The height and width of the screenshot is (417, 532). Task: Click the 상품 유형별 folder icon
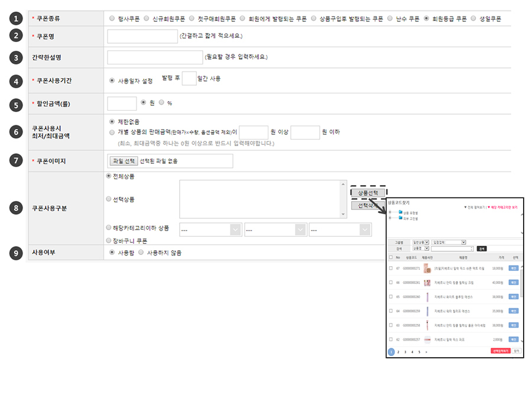tap(400, 212)
